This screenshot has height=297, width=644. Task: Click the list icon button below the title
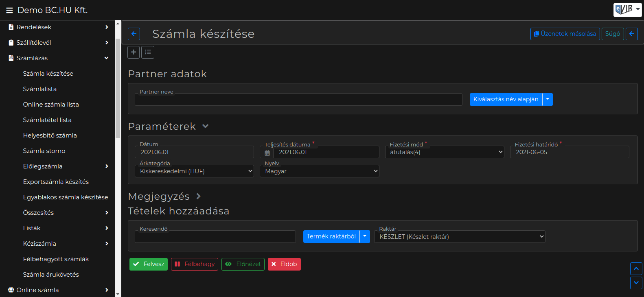click(x=148, y=52)
